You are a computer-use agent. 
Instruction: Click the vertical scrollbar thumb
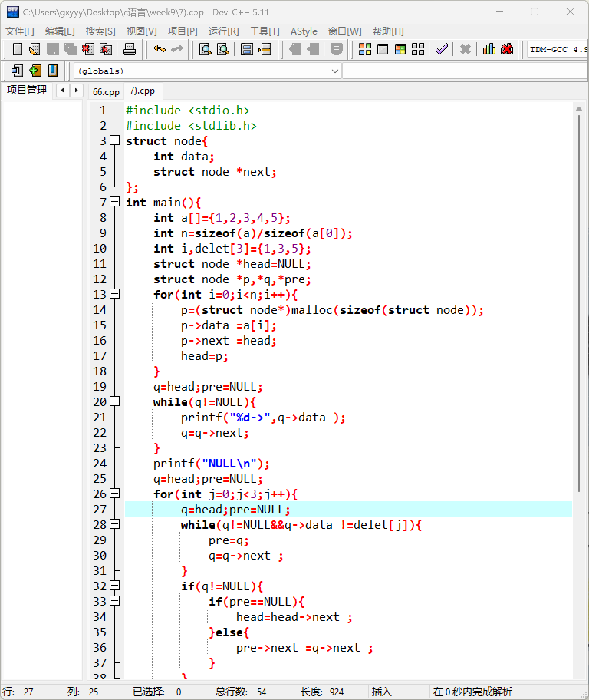pos(579,303)
